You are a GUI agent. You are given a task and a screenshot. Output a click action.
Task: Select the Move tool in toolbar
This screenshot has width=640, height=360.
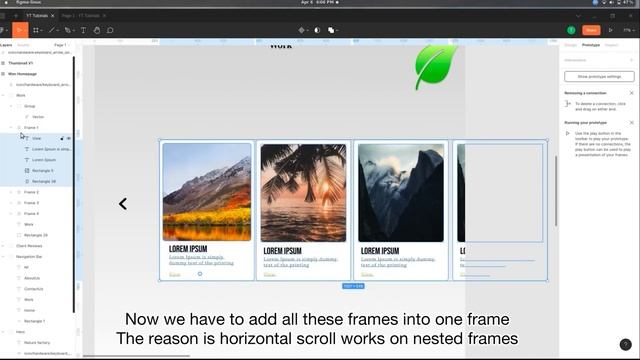(20, 30)
